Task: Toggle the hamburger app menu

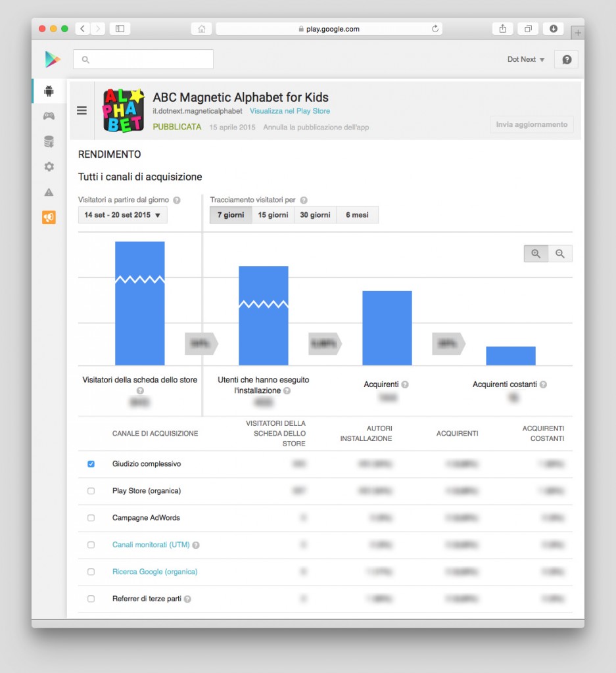Action: pyautogui.click(x=82, y=110)
